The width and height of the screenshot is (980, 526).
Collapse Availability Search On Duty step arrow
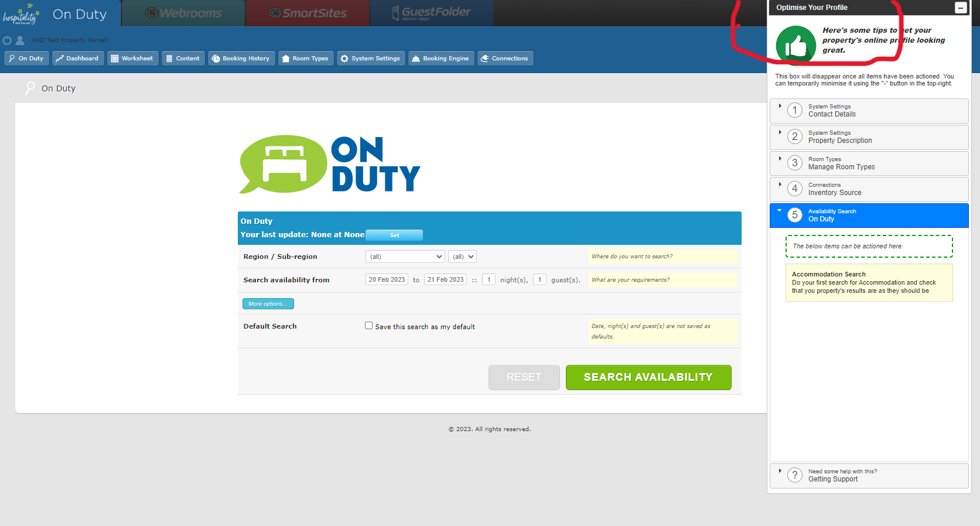click(x=780, y=210)
